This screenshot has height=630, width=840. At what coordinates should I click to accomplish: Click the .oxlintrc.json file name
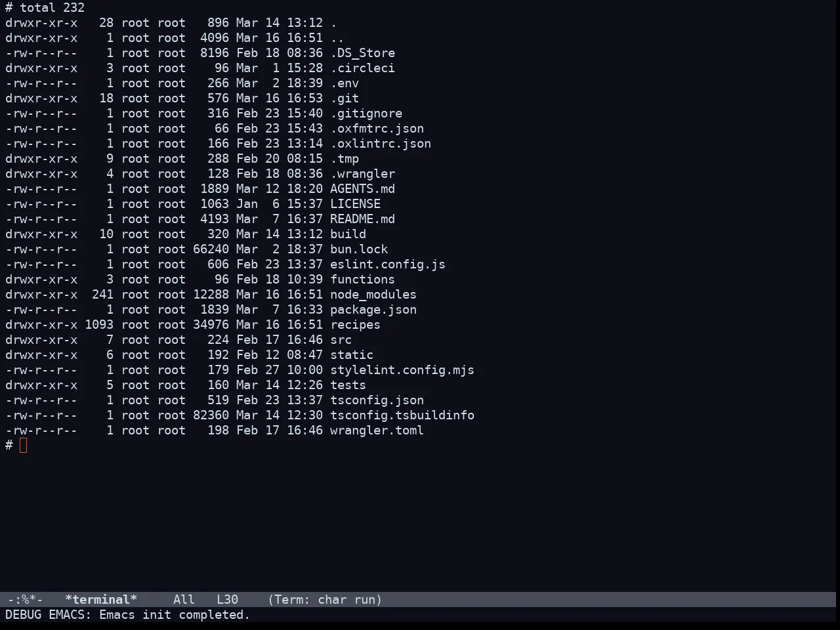tap(381, 144)
